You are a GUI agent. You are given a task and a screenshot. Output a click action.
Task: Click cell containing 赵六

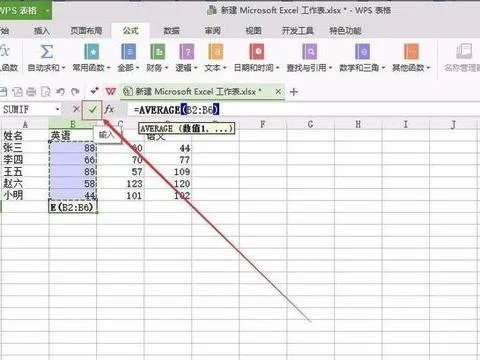click(x=25, y=184)
